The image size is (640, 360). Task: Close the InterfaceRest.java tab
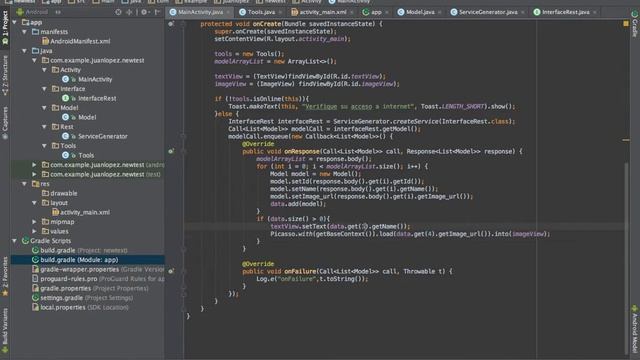(595, 13)
